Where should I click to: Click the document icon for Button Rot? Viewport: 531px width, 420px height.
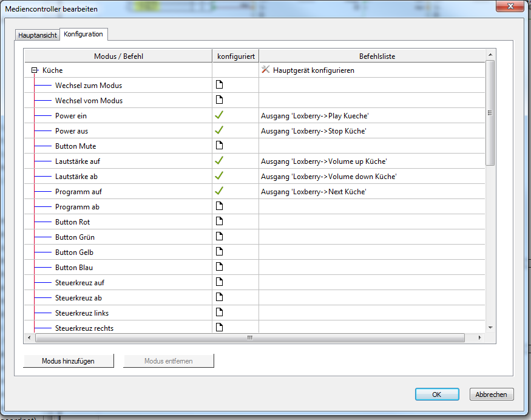pos(220,221)
